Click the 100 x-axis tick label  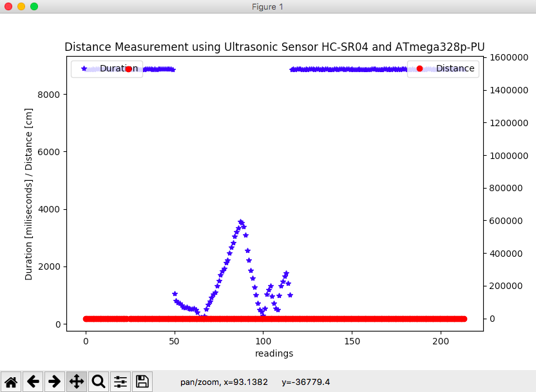263,341
